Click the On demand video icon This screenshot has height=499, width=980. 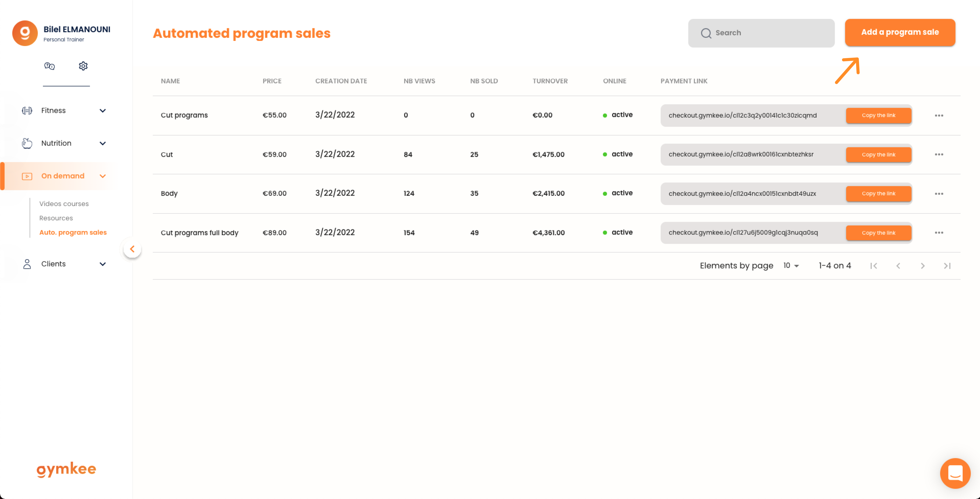click(27, 176)
